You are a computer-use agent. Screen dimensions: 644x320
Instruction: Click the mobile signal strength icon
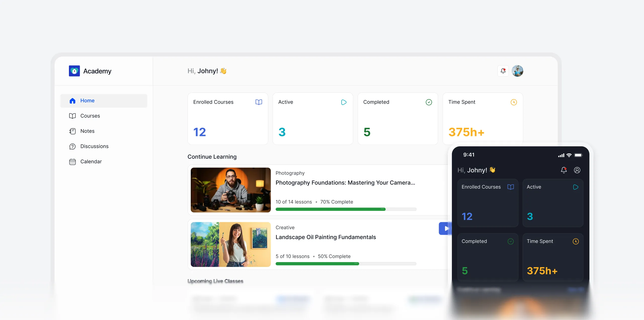tap(561, 155)
